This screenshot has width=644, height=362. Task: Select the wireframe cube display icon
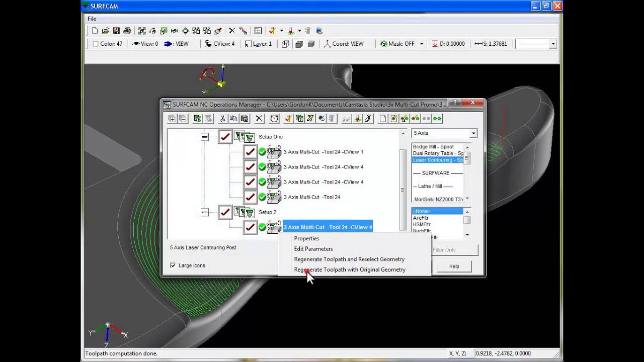[285, 44]
